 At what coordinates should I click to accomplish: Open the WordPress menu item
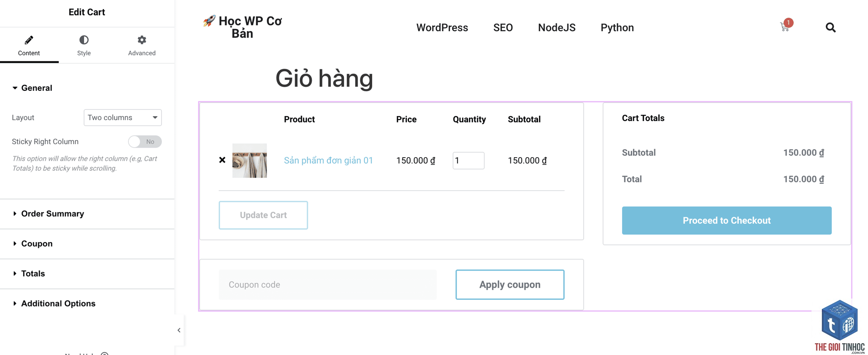pyautogui.click(x=442, y=28)
